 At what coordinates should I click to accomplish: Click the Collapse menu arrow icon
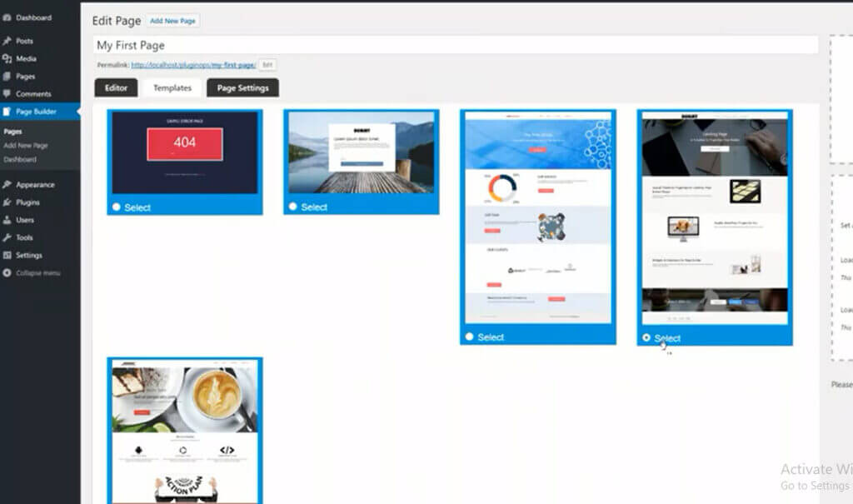pyautogui.click(x=7, y=272)
